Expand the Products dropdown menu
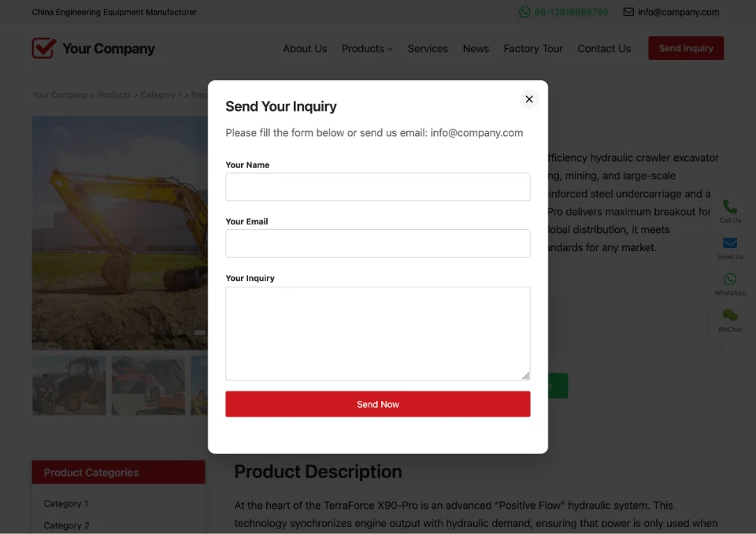The image size is (756, 534). click(x=367, y=49)
